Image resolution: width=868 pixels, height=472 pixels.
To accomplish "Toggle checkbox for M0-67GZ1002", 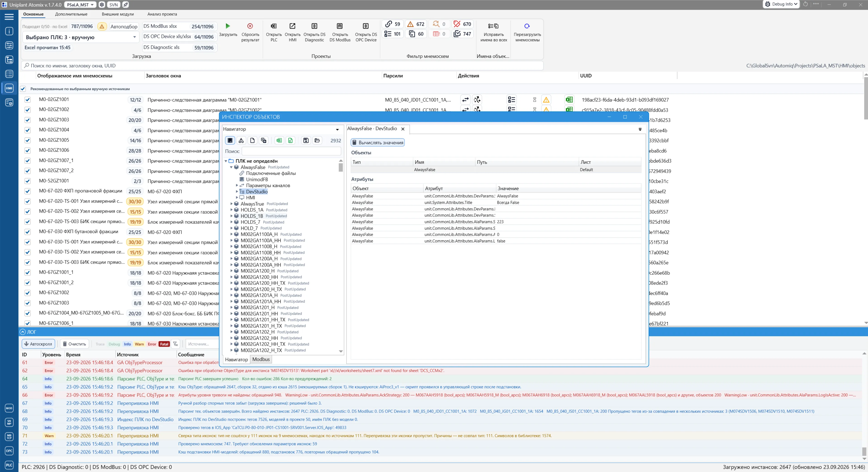I will [28, 293].
